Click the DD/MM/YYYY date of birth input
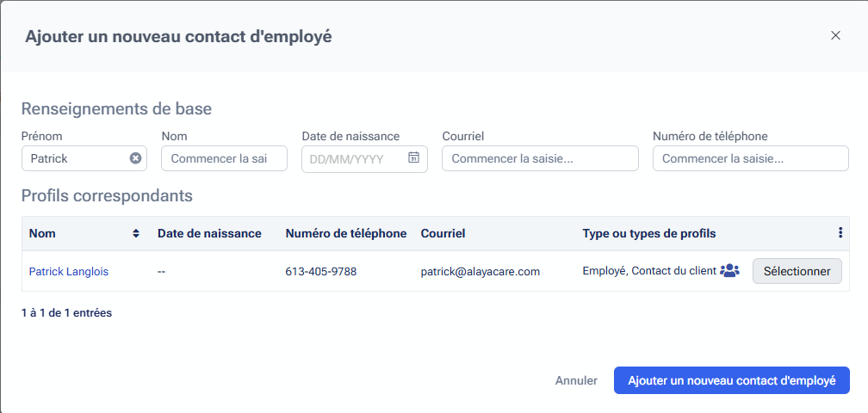The height and width of the screenshot is (413, 868). click(x=355, y=158)
